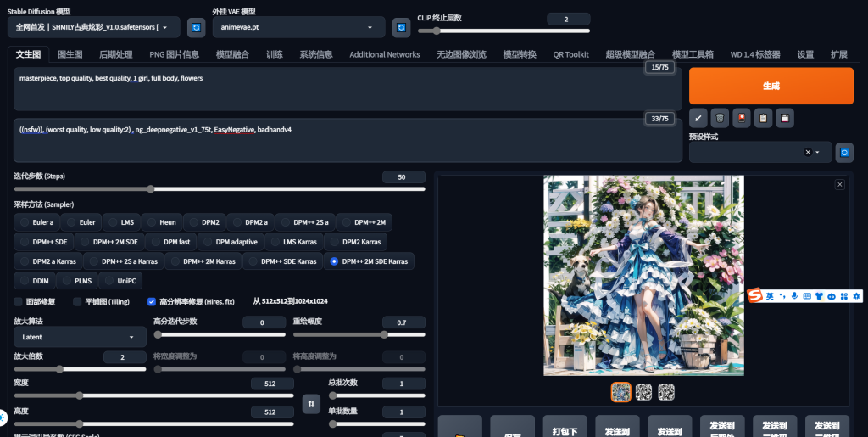Screen dimensions: 868x437
Task: Expand the 外挂 VAE 模型 dropdown
Action: click(298, 28)
